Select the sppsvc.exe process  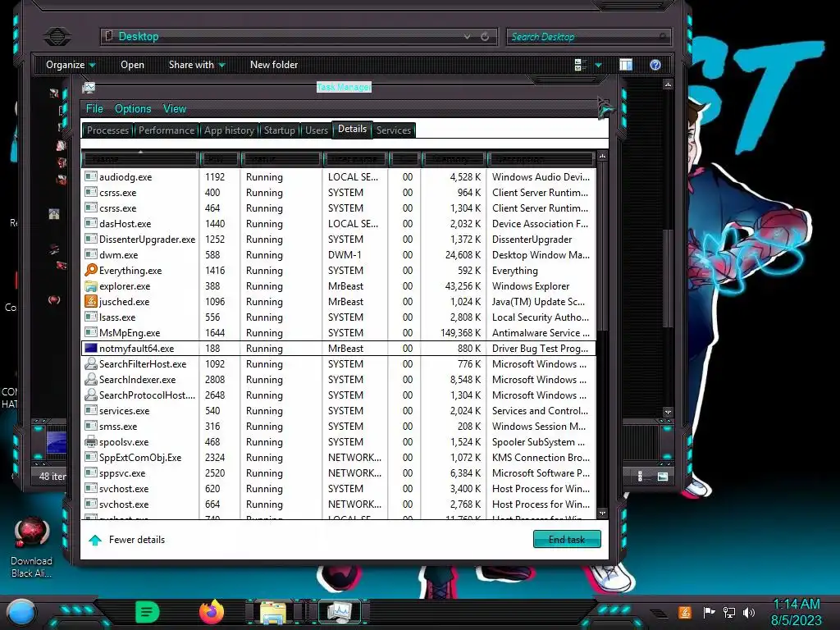click(x=339, y=473)
